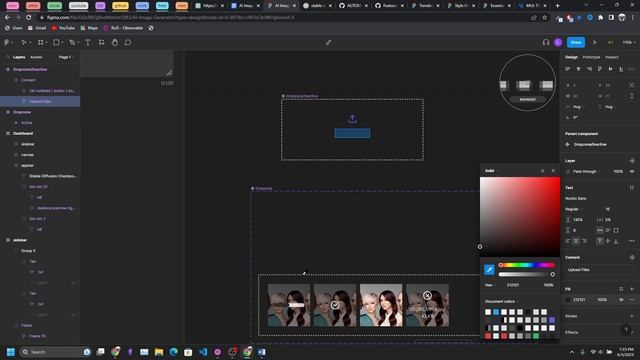
Task: Toggle fill visibility eye icon
Action: [x=621, y=300]
